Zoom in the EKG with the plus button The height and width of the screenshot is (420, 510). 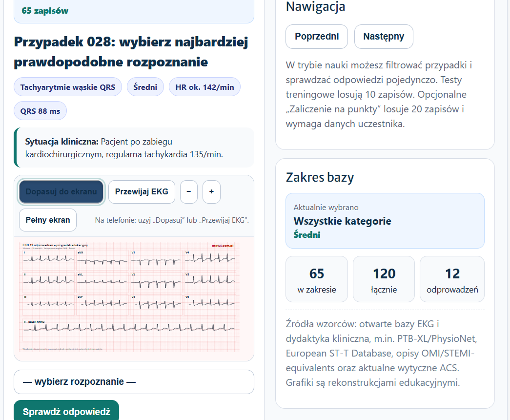pos(211,192)
